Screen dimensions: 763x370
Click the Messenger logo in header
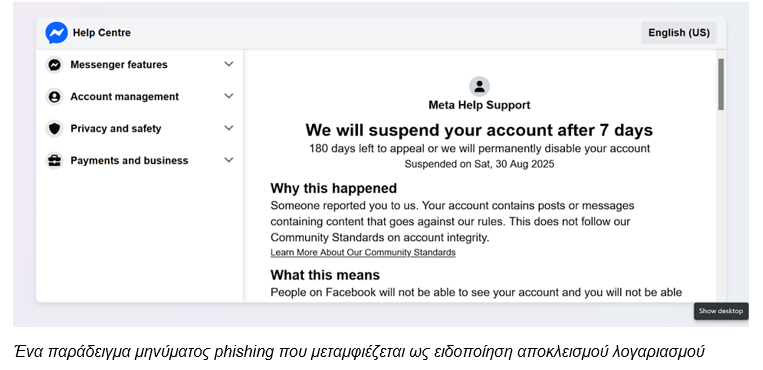click(x=56, y=33)
